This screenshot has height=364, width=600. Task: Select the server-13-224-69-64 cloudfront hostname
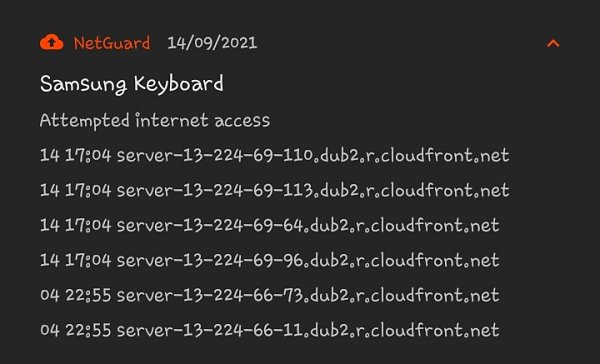click(x=308, y=225)
